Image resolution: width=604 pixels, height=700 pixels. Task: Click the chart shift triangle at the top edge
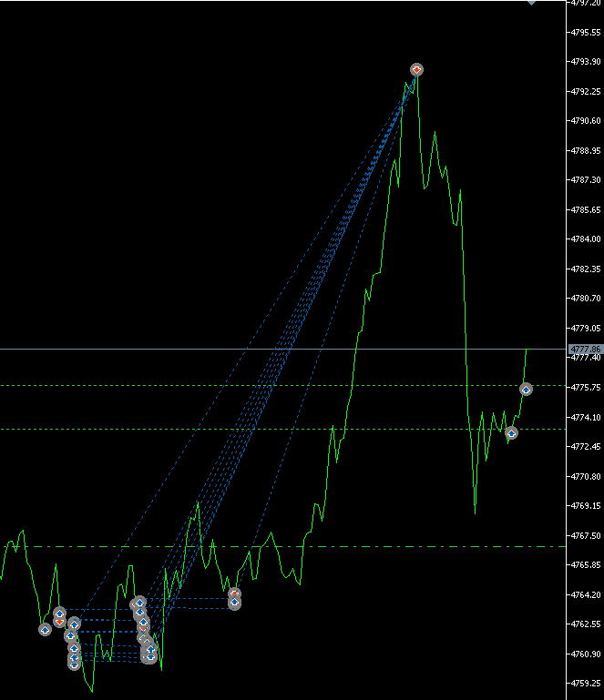(532, 3)
